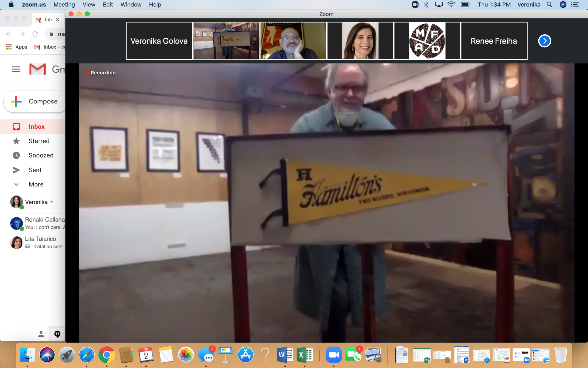The image size is (588, 368).
Task: Open Gmail main menu hamburger icon
Action: (16, 69)
